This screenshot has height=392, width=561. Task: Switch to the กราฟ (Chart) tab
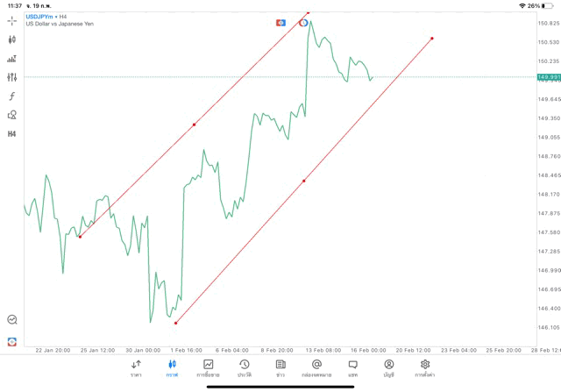coord(172,367)
